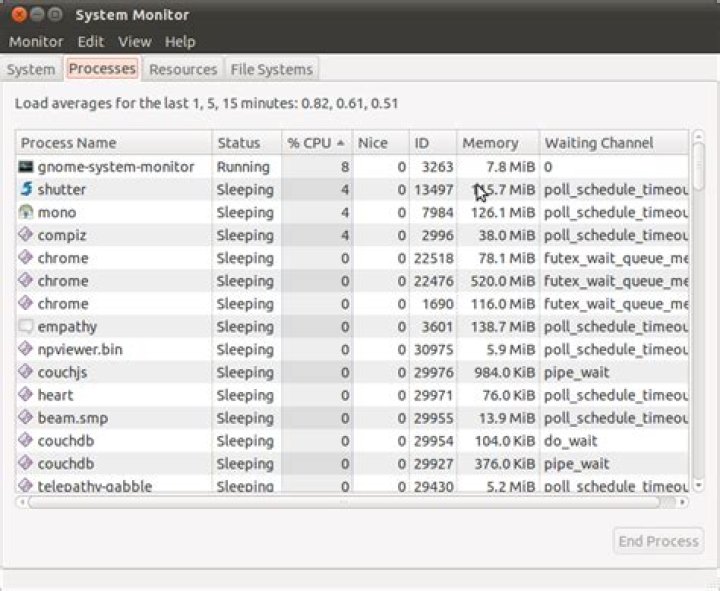Click icon of chrome process ID 1690
This screenshot has height=591, width=720.
coord(26,303)
